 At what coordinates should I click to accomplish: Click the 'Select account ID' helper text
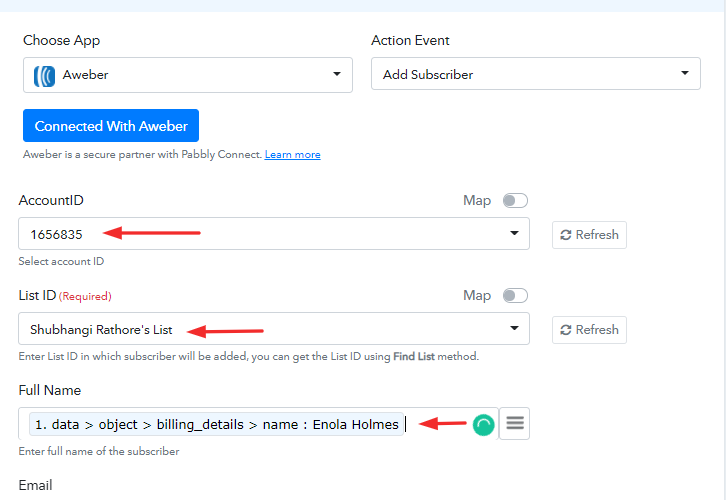pos(61,261)
